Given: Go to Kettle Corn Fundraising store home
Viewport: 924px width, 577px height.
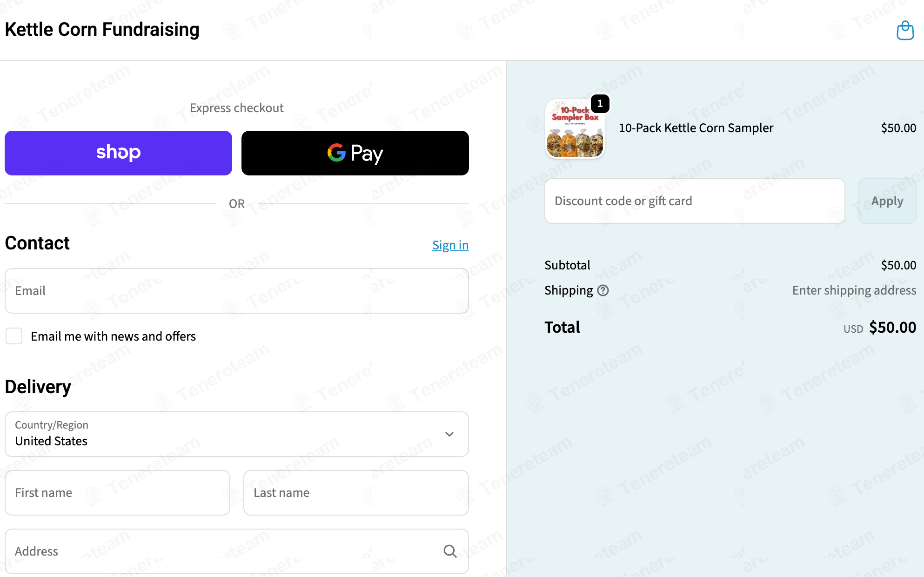Looking at the screenshot, I should [x=102, y=30].
